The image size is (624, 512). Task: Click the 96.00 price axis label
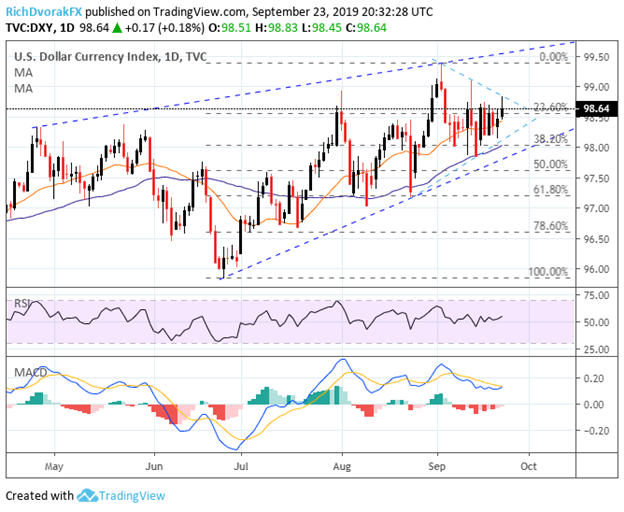(x=596, y=269)
